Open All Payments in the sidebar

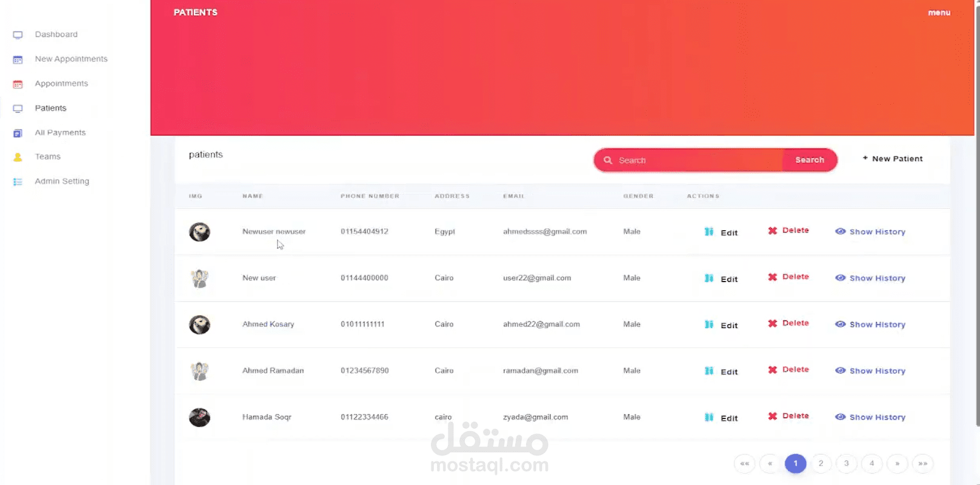pos(60,133)
